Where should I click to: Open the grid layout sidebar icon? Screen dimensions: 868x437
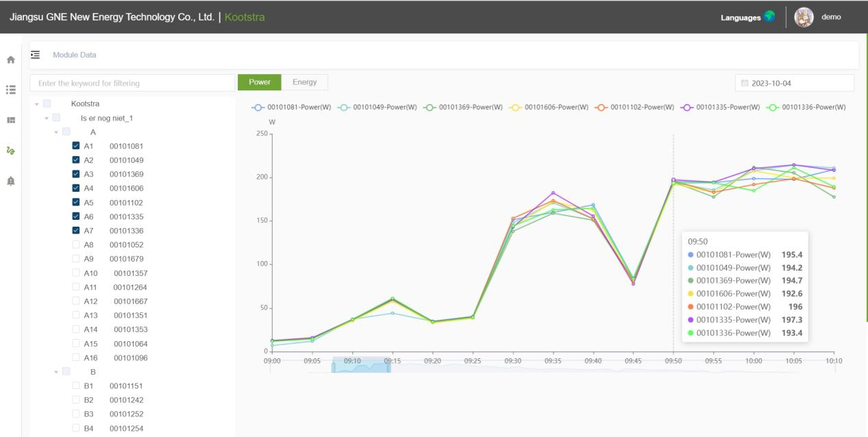click(10, 120)
